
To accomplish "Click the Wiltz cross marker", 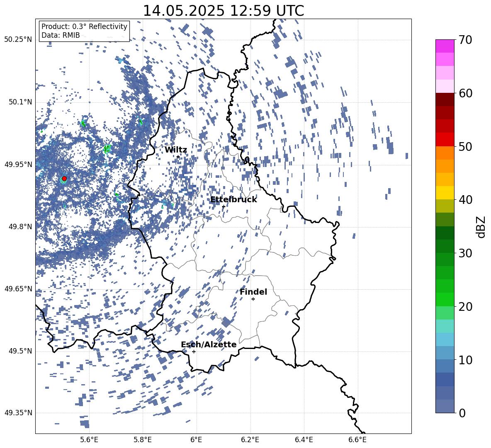I will tap(178, 157).
